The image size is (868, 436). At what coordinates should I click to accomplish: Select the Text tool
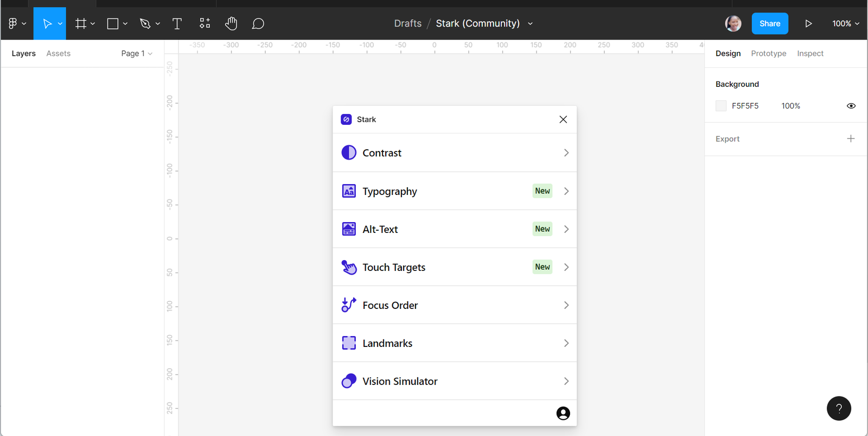(177, 23)
